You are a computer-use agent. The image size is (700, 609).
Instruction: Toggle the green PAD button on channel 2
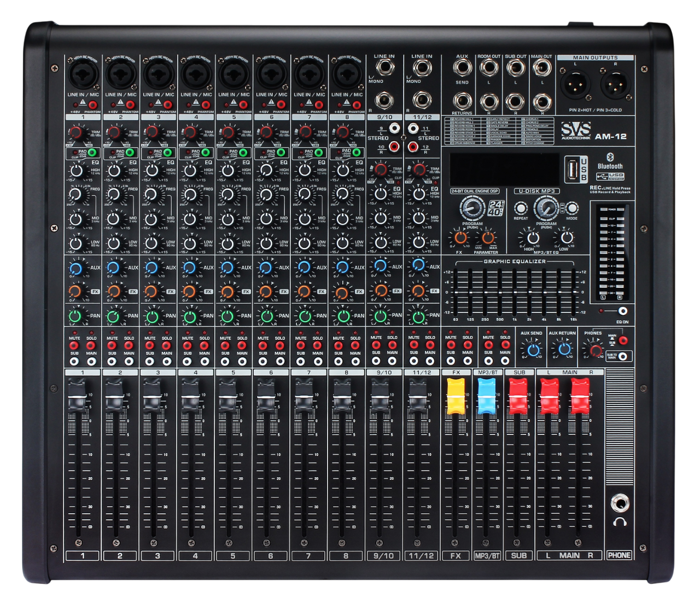coord(129,153)
